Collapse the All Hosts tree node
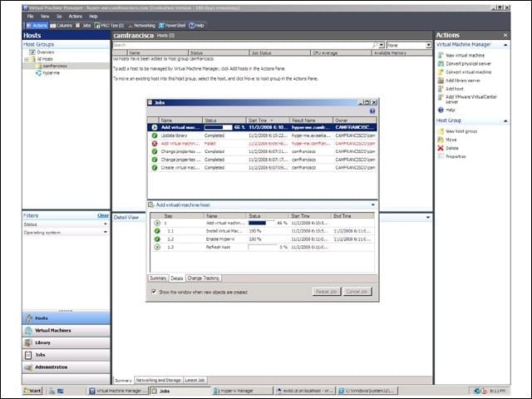This screenshot has height=399, width=532. click(x=26, y=59)
